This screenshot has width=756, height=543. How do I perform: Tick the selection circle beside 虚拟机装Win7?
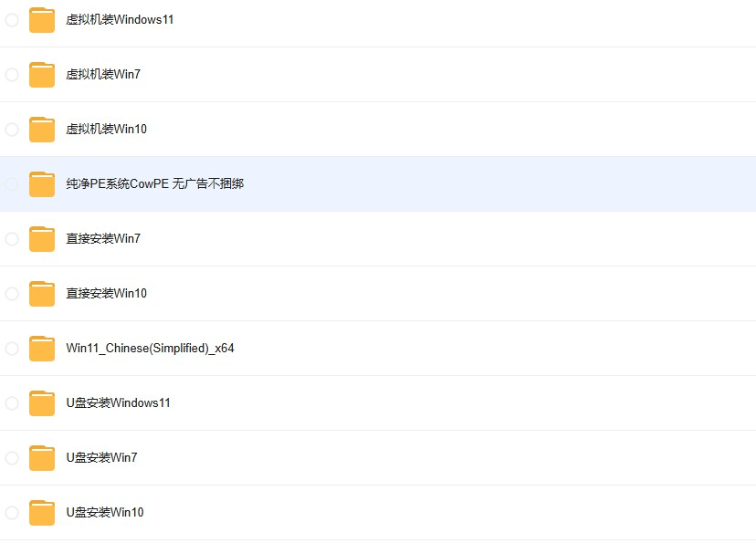tap(12, 75)
